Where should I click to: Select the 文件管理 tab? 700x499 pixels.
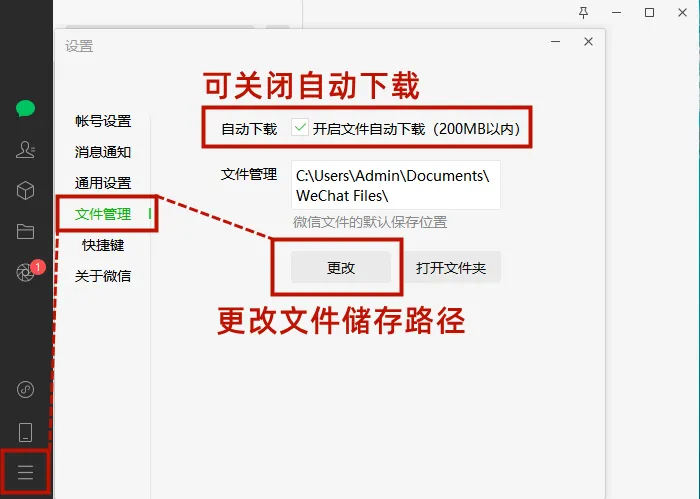(x=103, y=214)
